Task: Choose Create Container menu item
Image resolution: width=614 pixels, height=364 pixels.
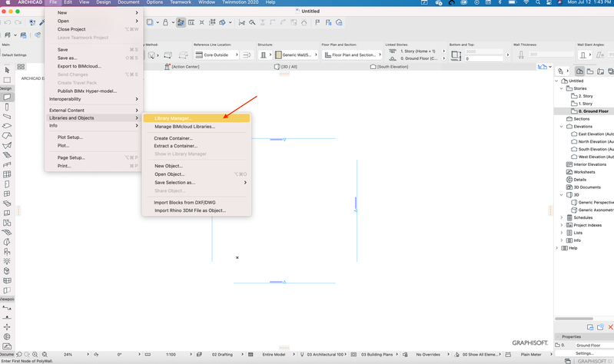Action: pyautogui.click(x=197, y=138)
